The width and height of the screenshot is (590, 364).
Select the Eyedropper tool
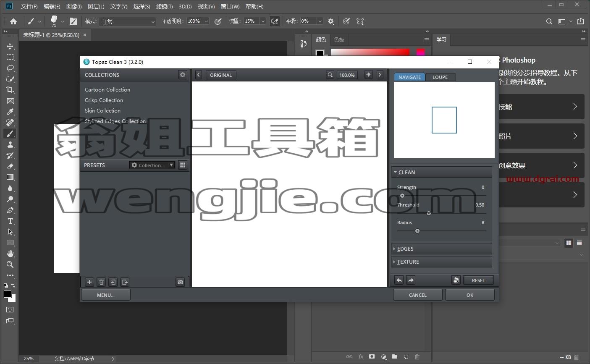coord(10,112)
